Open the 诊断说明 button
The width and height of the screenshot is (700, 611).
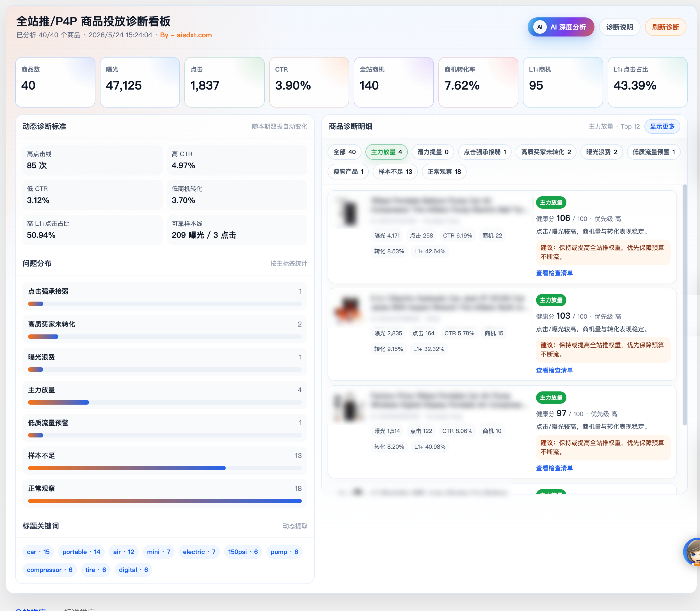tap(619, 27)
